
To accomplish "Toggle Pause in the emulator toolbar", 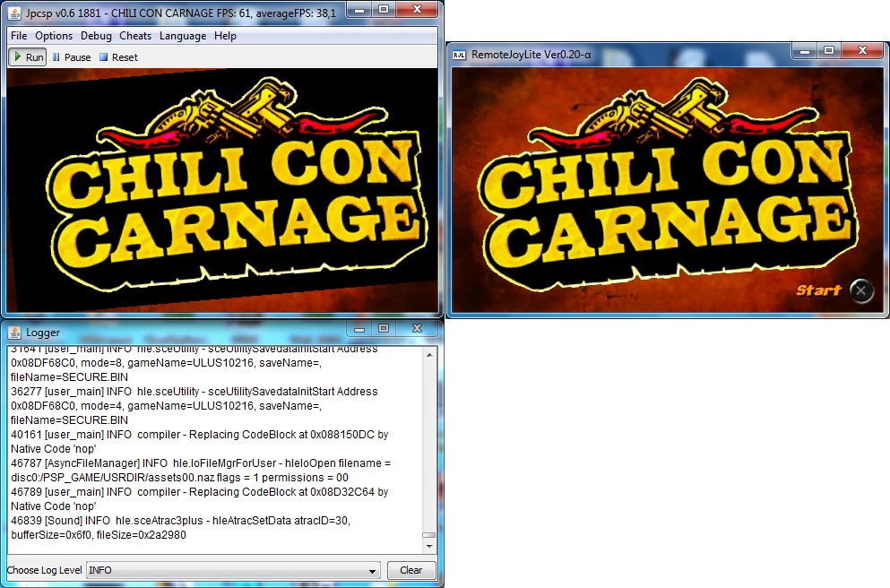I will [71, 57].
